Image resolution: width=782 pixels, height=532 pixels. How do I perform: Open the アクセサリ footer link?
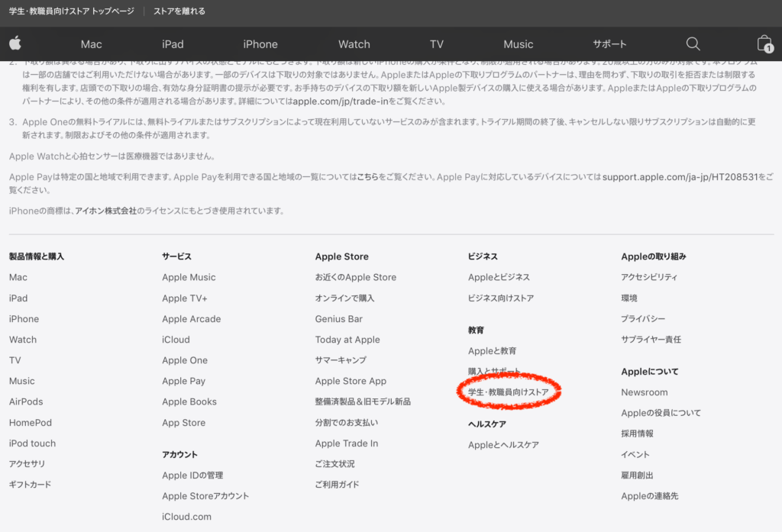tap(27, 464)
